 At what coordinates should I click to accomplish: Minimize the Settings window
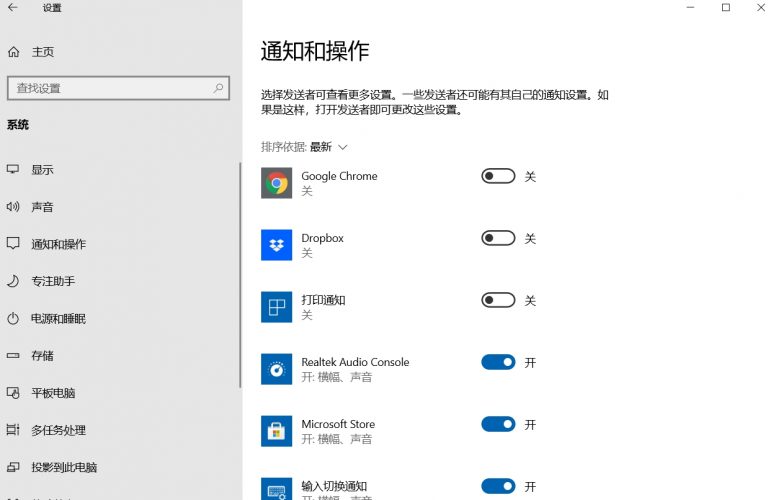click(691, 7)
